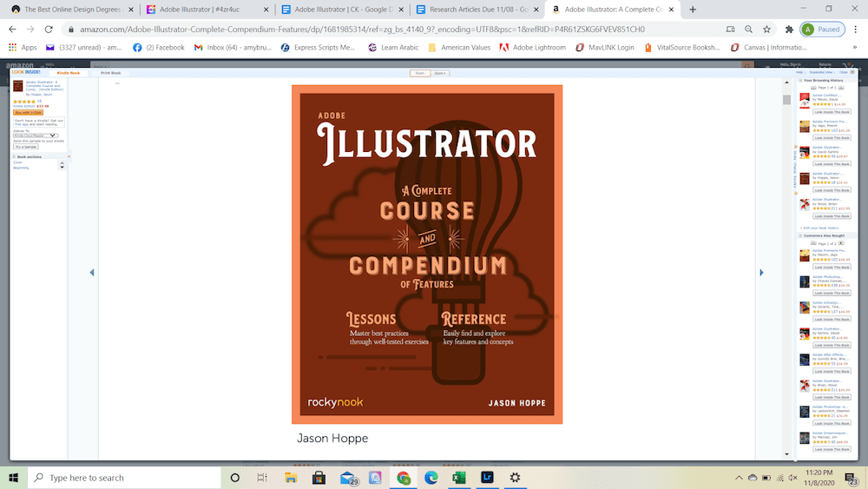
Task: Go to the previous book page arrow
Action: 92,273
